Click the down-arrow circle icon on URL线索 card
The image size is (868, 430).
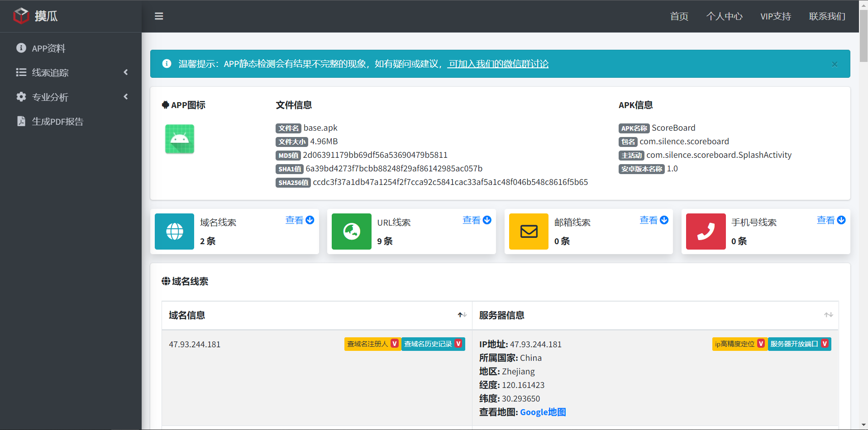tap(487, 220)
